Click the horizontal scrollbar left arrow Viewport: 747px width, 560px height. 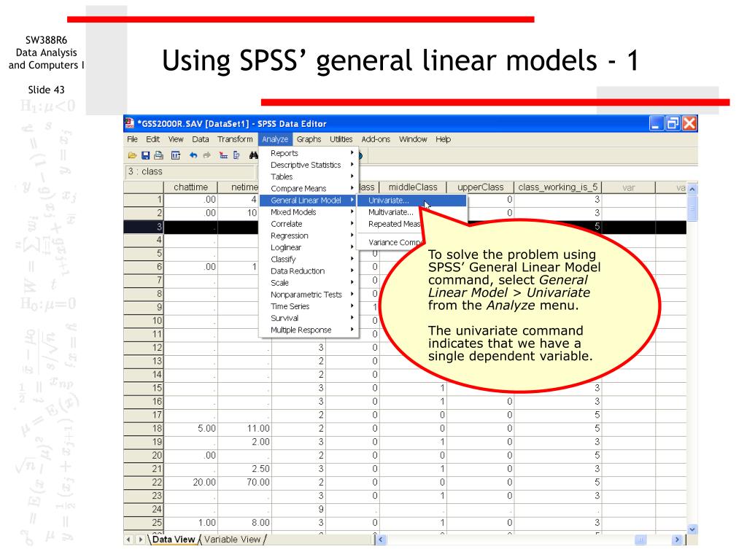tap(381, 540)
